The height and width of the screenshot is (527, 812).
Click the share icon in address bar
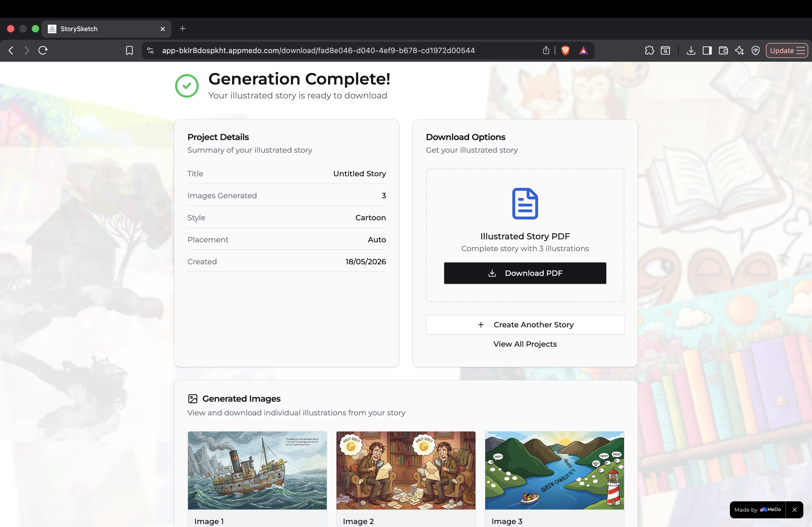coord(546,50)
